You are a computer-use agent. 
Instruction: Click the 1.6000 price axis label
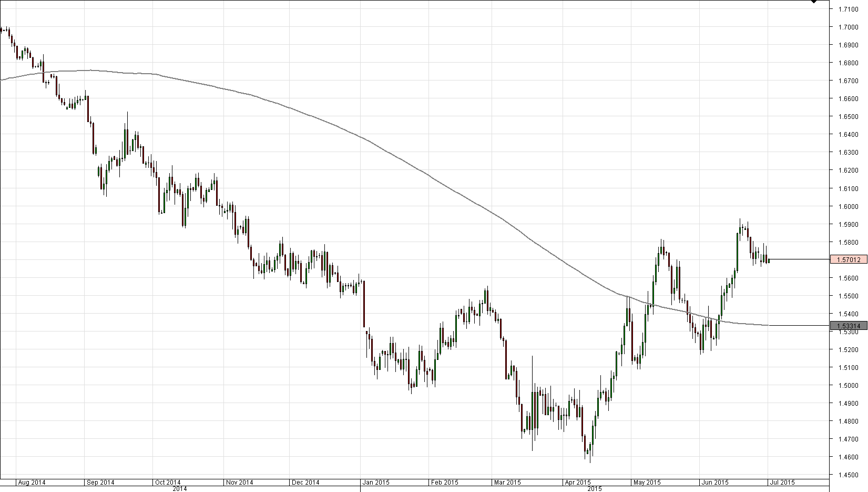click(x=849, y=206)
